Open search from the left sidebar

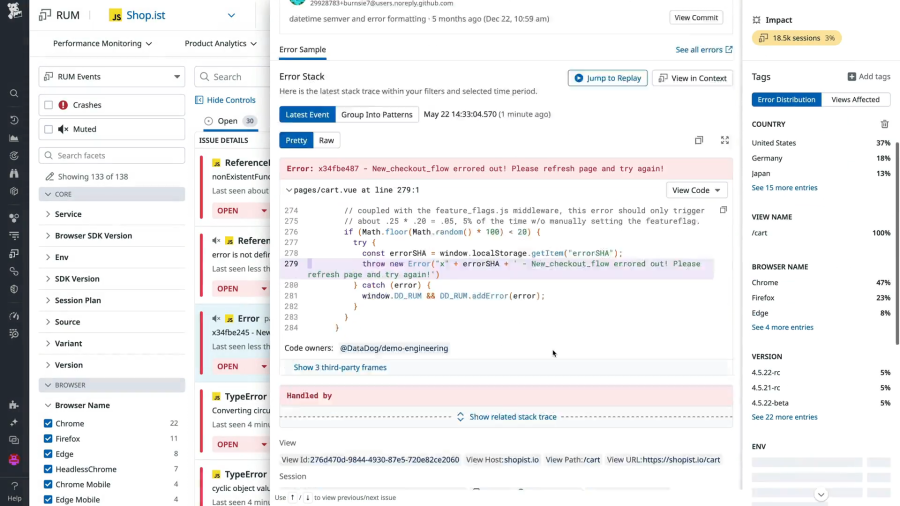pos(14,94)
